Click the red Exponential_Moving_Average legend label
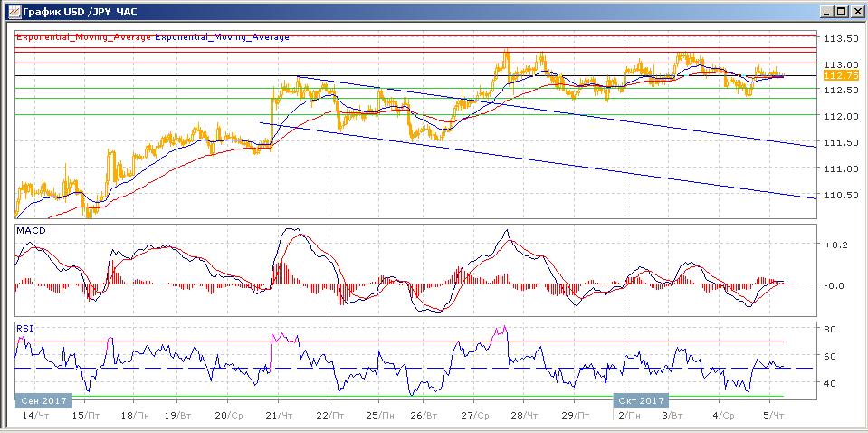 [83, 37]
